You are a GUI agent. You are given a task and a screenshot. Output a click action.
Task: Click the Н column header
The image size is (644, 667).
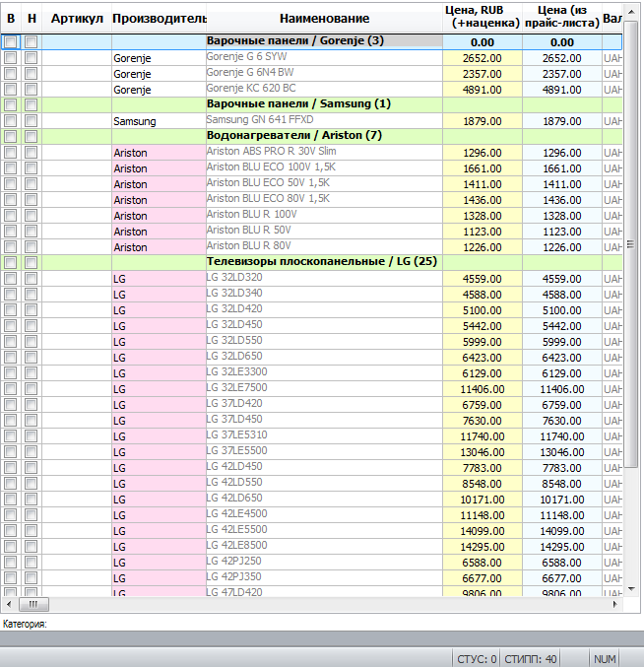pyautogui.click(x=32, y=19)
